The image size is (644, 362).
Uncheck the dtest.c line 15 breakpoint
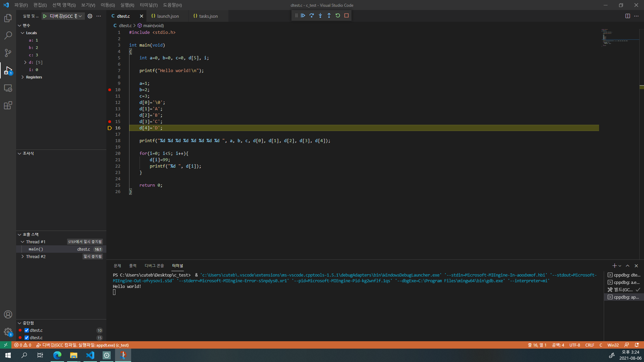coord(26,338)
